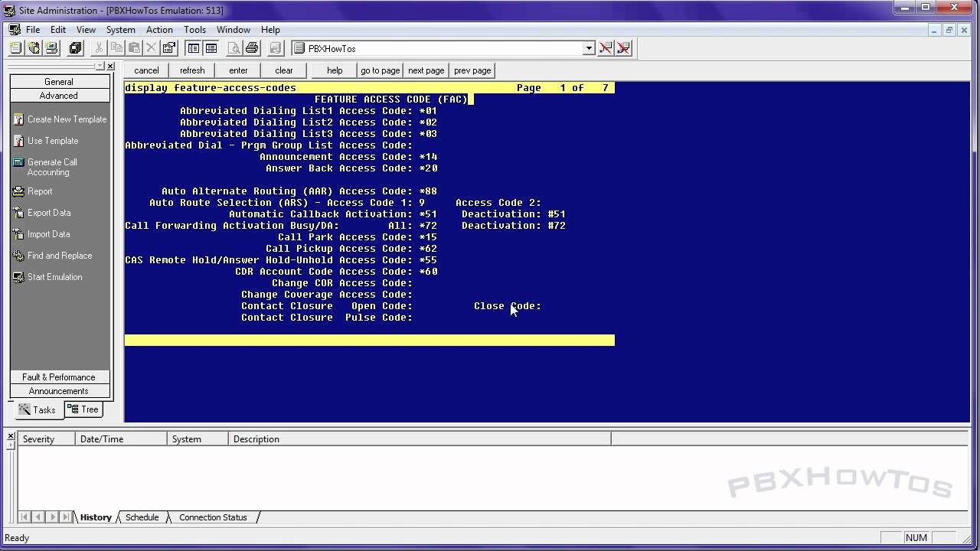The image size is (980, 551).
Task: Click the Print toolbar icon
Action: pos(252,48)
